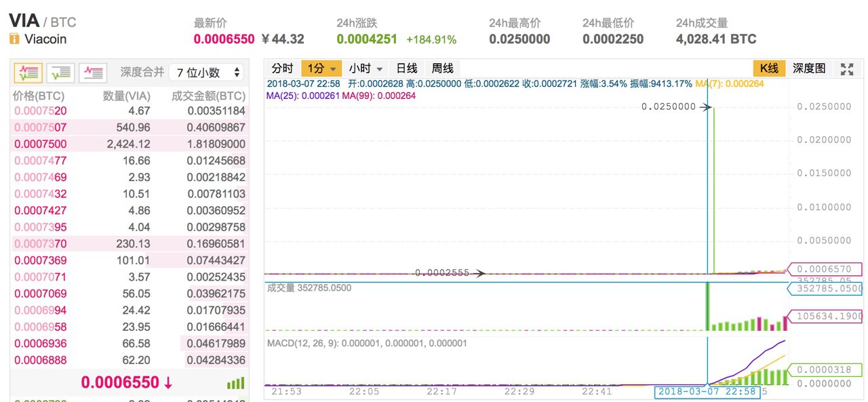The width and height of the screenshot is (868, 402).
Task: Click the 2018-03-07 22:58 time axis marker
Action: 707,391
